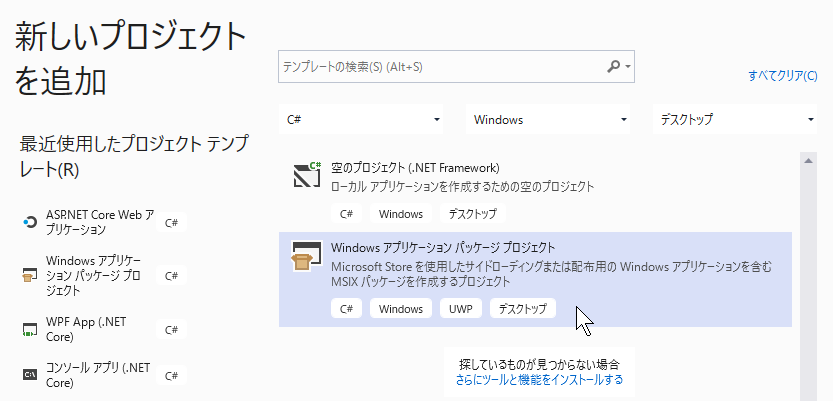Click the recent Windows package project icon

point(29,276)
